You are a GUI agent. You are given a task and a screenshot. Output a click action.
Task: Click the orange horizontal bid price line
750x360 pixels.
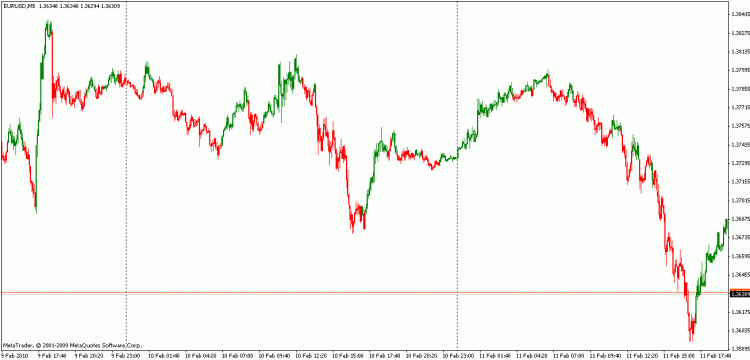[364, 292]
